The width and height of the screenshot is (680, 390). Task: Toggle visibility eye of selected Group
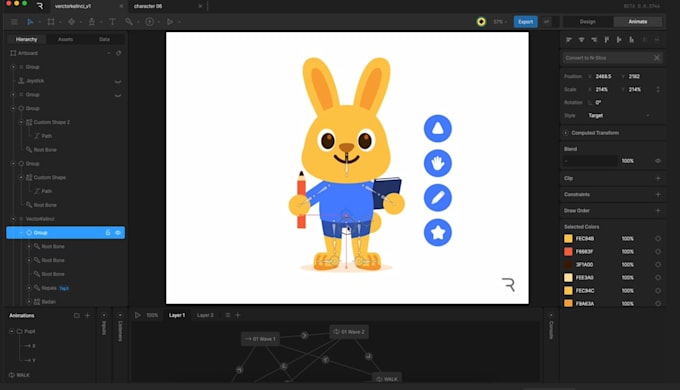pos(118,233)
